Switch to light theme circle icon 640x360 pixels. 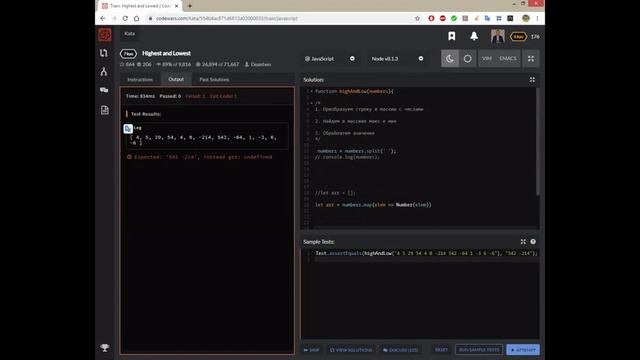[468, 59]
